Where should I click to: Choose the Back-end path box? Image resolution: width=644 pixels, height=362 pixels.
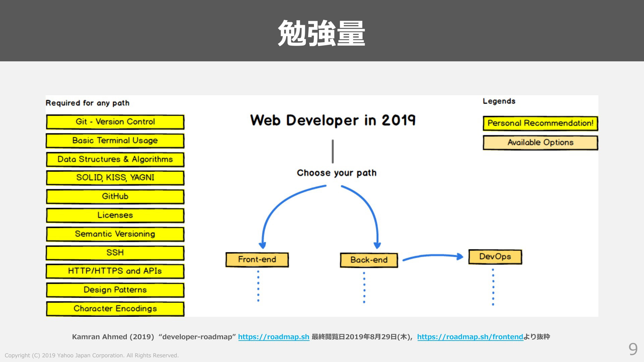[369, 260]
